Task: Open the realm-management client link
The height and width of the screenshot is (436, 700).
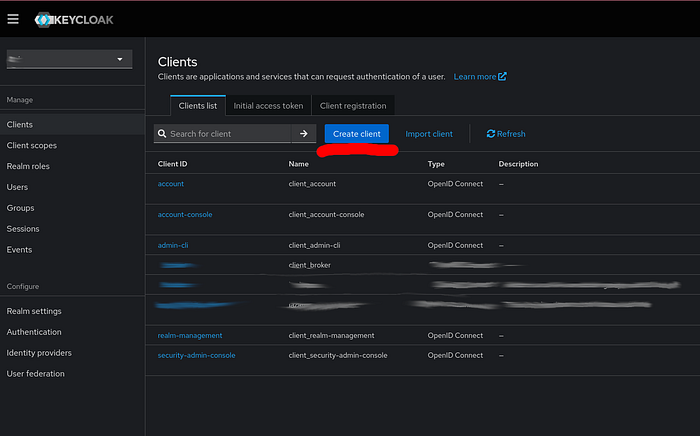Action: (x=190, y=336)
